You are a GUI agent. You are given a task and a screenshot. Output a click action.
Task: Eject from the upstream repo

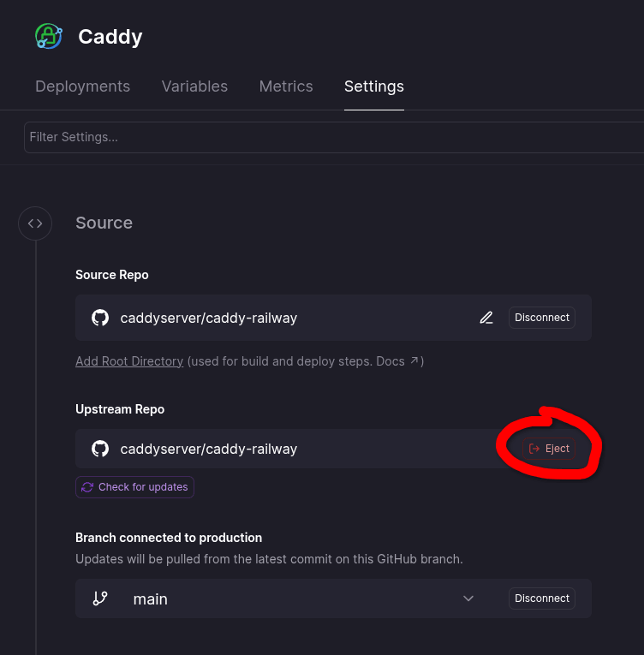[549, 449]
